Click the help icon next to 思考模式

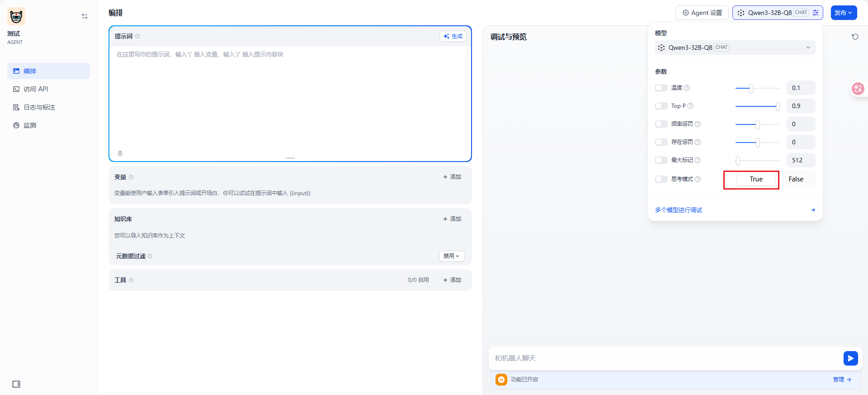click(x=698, y=179)
